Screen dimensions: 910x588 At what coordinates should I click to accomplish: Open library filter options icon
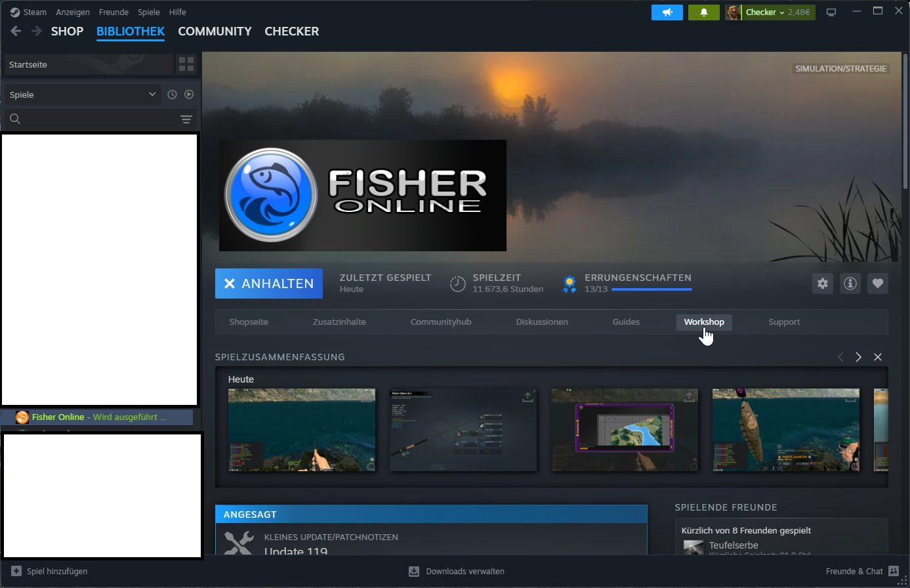[x=186, y=119]
